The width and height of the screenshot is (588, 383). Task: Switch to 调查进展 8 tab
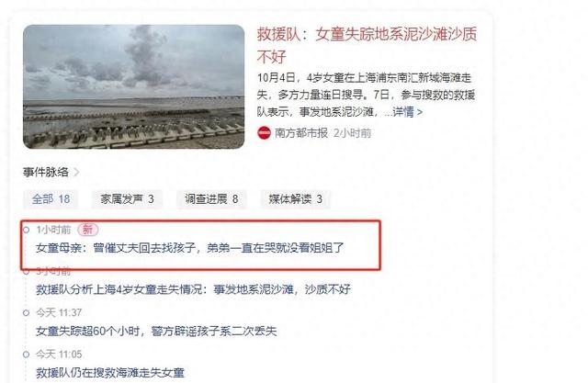211,199
